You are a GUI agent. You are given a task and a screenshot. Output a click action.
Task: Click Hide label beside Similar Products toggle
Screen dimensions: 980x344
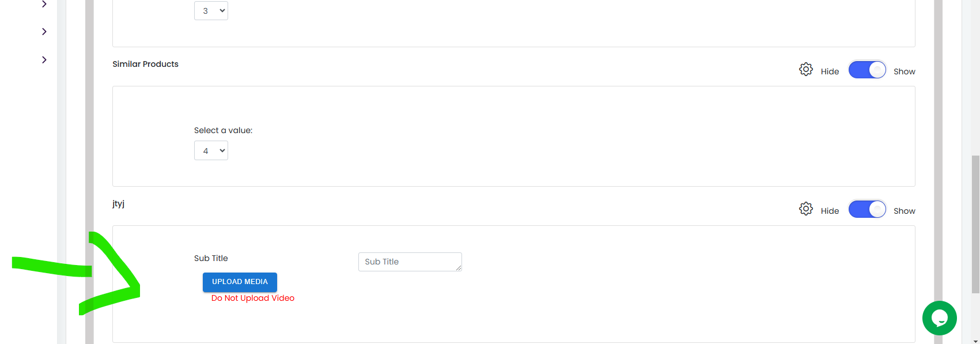[x=830, y=71]
